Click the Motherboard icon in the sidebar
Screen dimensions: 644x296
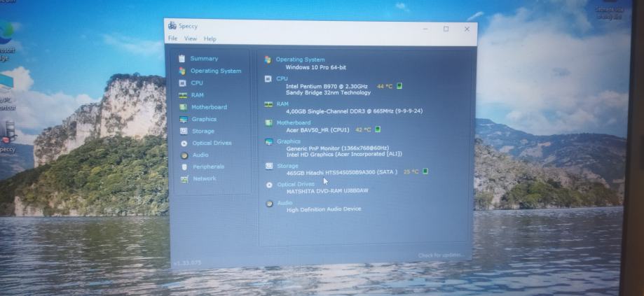183,107
